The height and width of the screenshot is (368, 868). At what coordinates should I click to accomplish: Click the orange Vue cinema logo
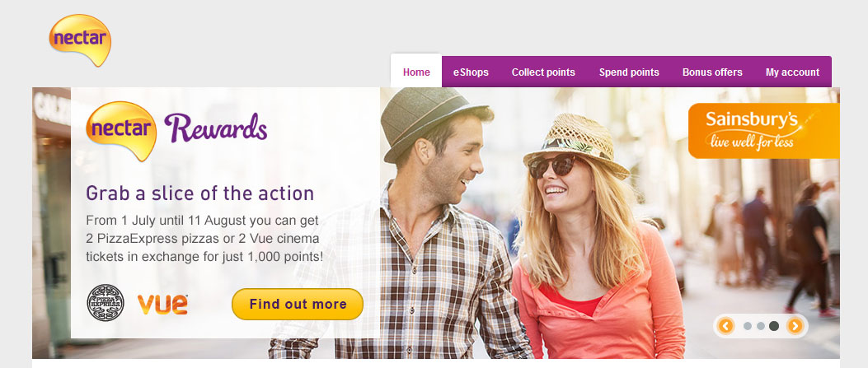pos(162,305)
